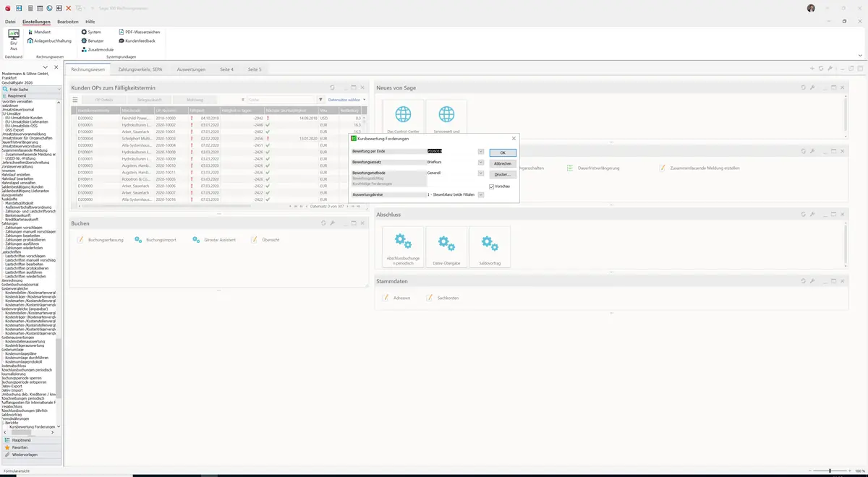
Task: Open the Saldovortrag tile
Action: coord(490,247)
